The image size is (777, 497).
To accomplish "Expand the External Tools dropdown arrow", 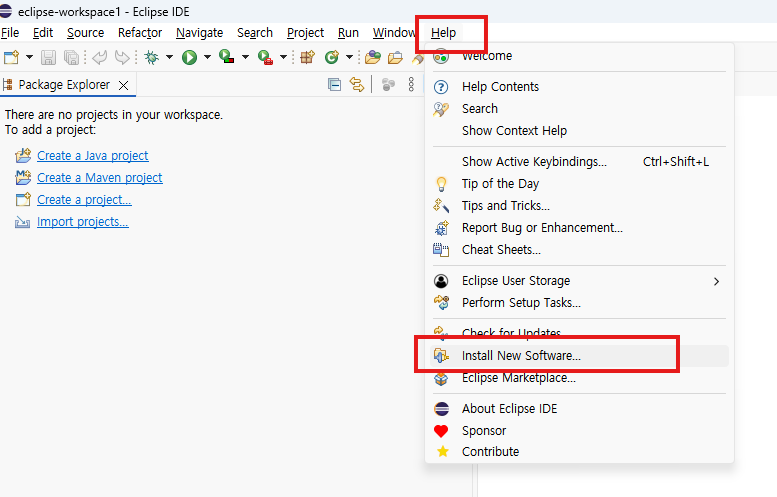I will pos(283,57).
